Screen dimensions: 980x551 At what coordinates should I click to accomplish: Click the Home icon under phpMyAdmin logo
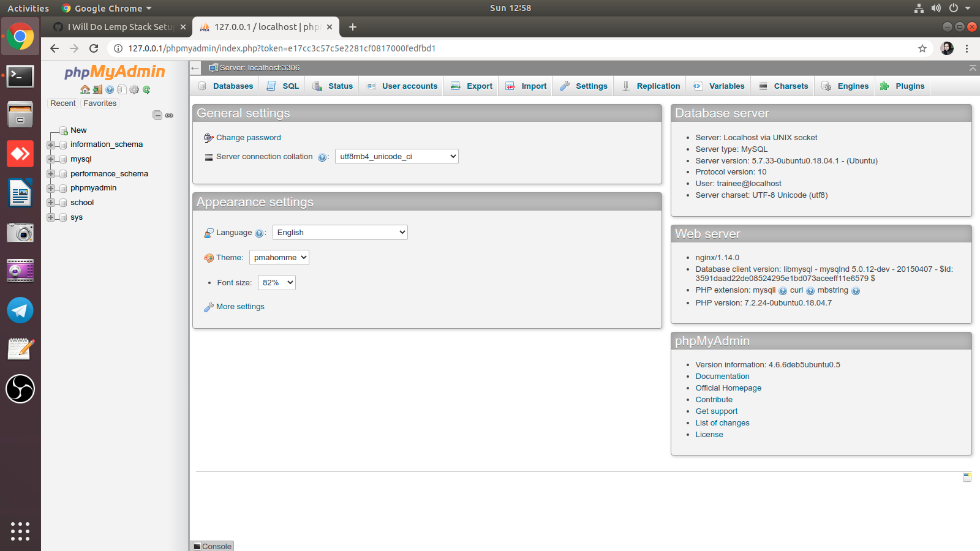tap(85, 89)
